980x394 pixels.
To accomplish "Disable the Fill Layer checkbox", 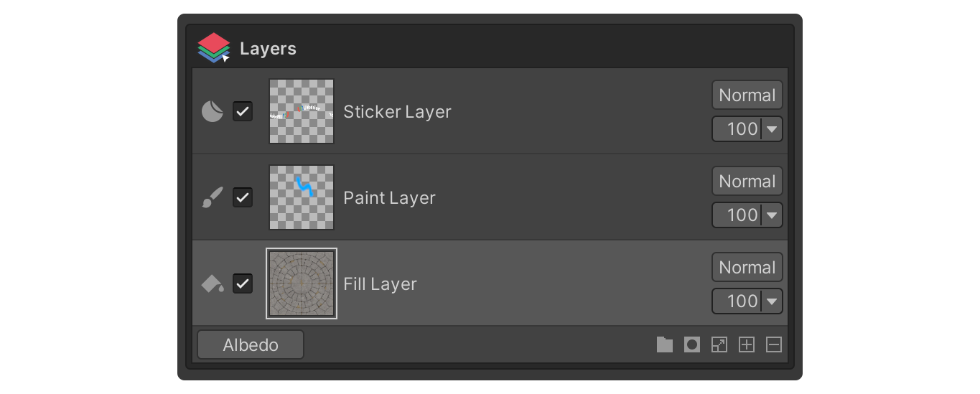I will tap(243, 284).
